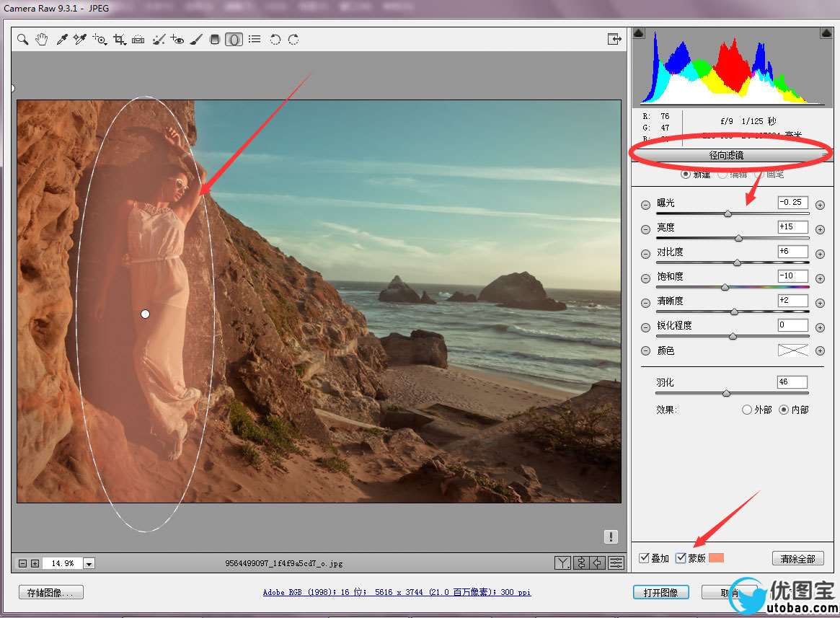Pick the Red Eye Removal tool
Image resolution: width=840 pixels, height=618 pixels.
(x=177, y=39)
